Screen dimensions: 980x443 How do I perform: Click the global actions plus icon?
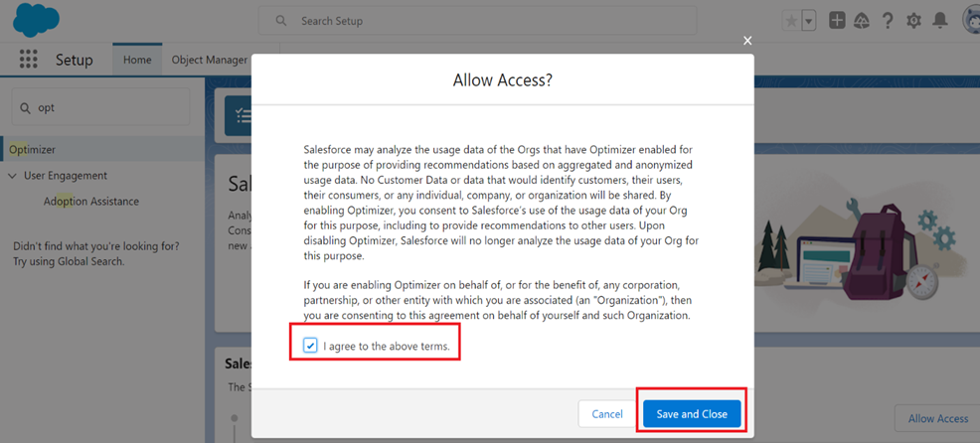pos(838,21)
